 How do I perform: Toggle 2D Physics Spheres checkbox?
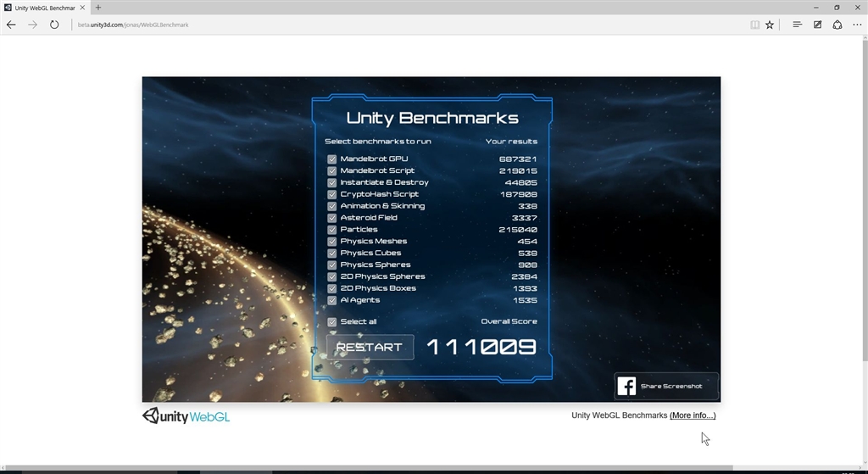(331, 276)
